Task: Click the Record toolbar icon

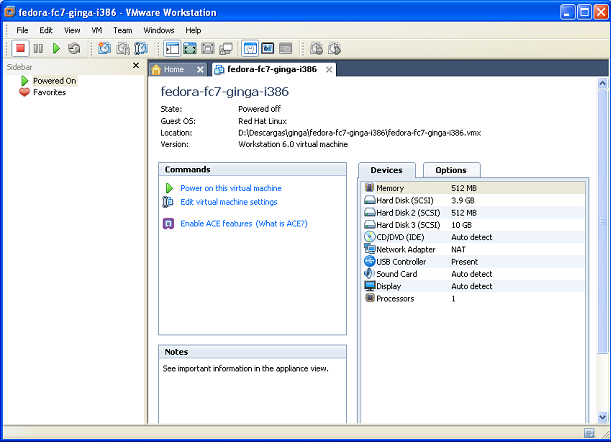Action: tap(316, 49)
